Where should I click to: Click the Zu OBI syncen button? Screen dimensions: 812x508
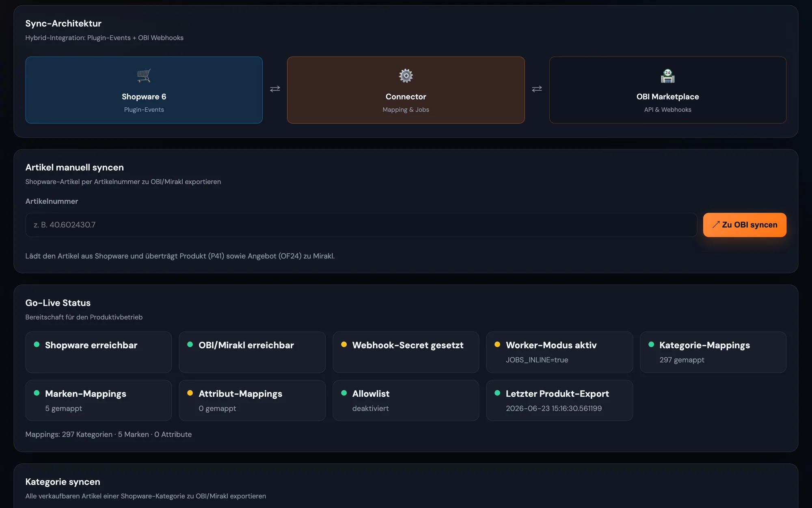pos(745,225)
